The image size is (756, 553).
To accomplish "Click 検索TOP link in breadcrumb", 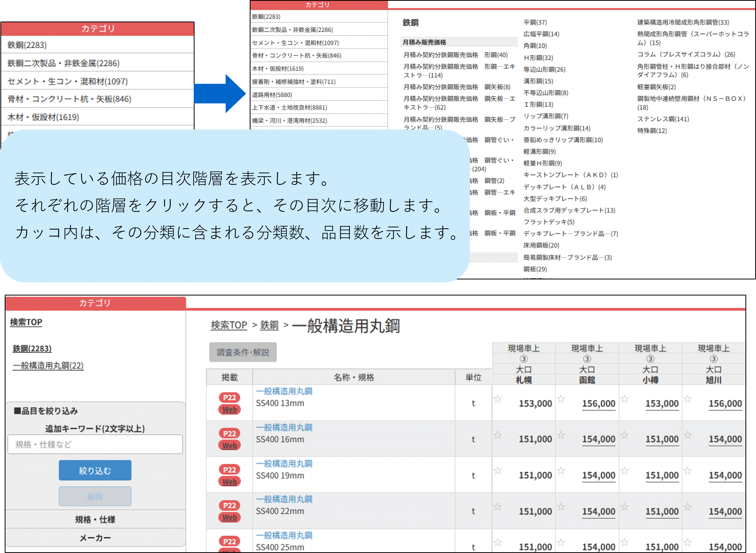I will coord(229,325).
